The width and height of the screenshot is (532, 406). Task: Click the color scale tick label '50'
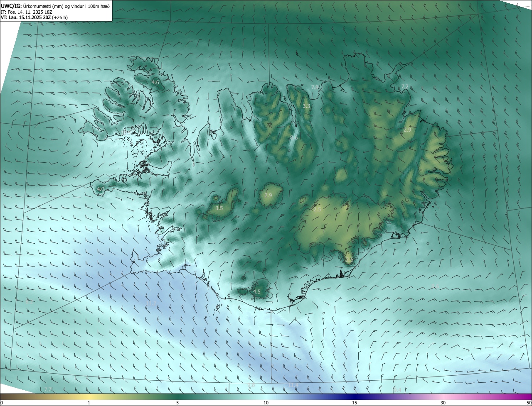[529, 403]
